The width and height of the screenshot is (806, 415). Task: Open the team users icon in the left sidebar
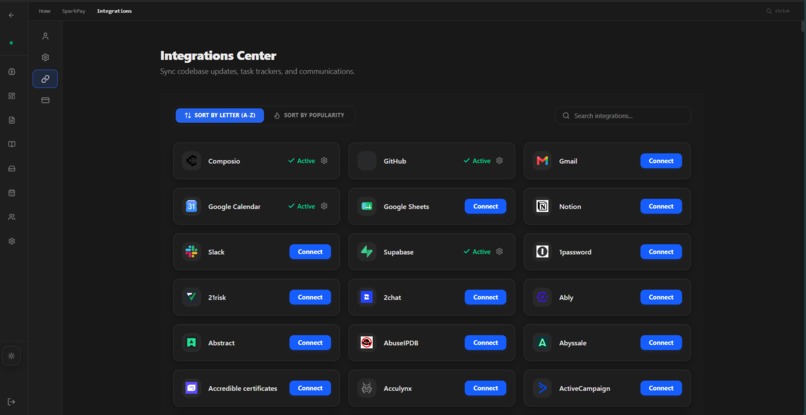pyautogui.click(x=12, y=217)
